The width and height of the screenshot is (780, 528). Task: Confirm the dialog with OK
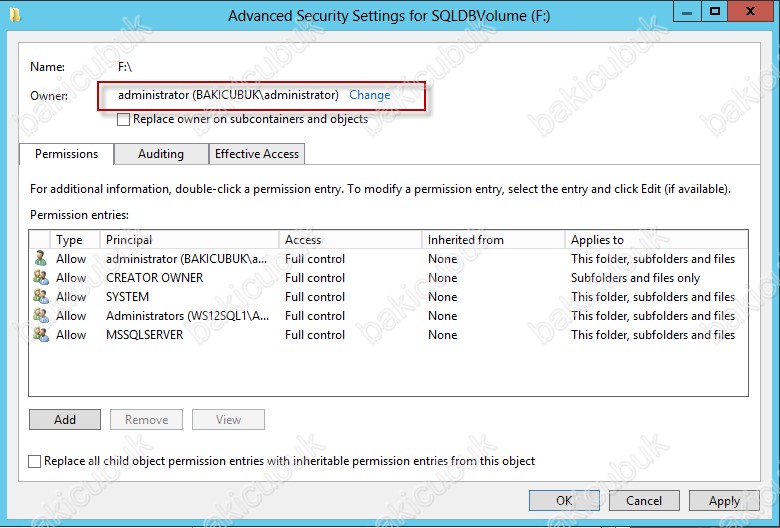coord(564,501)
